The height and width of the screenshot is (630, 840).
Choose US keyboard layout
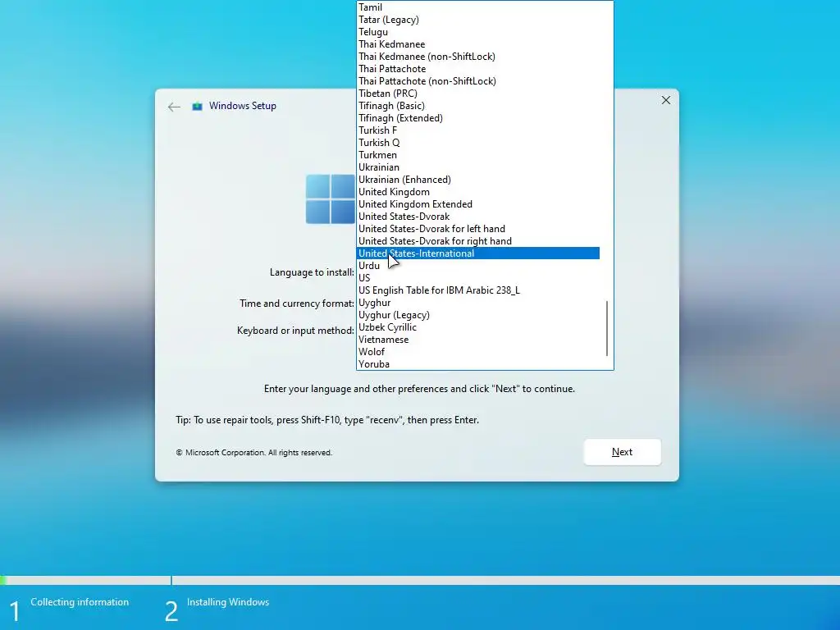478,279
